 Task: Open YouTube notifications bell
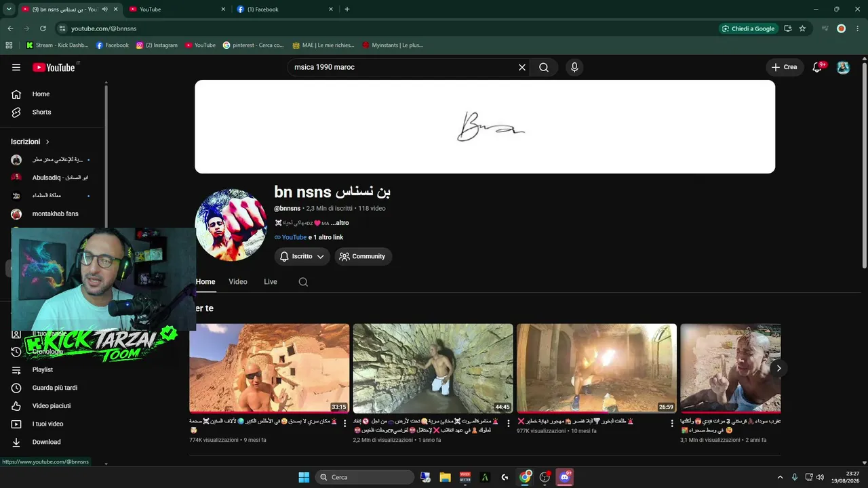[x=817, y=67]
